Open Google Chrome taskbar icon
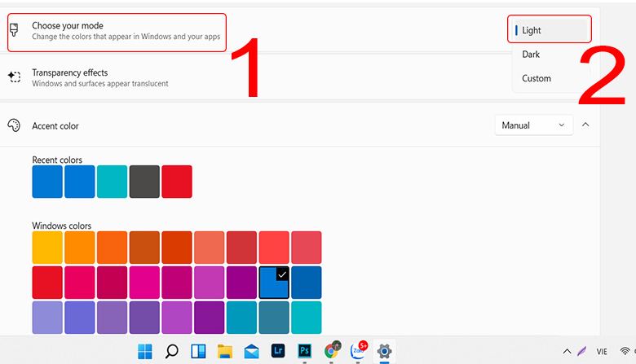Image resolution: width=636 pixels, height=364 pixels. (332, 350)
